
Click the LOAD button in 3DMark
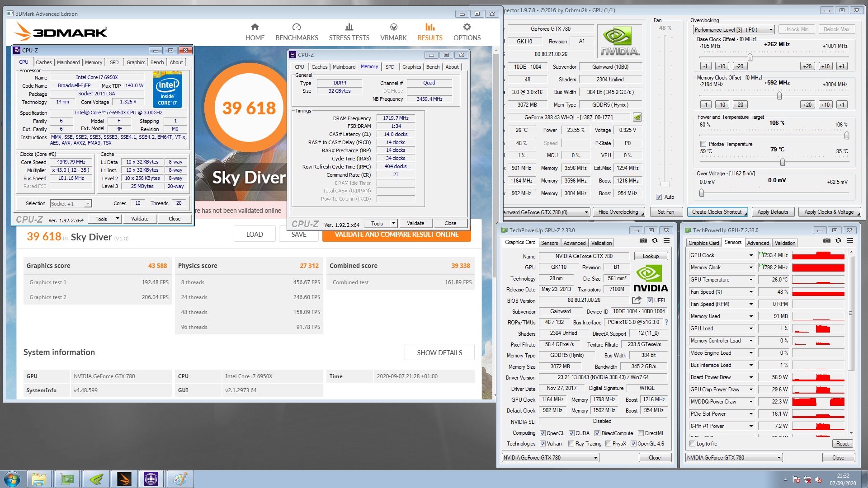point(255,235)
